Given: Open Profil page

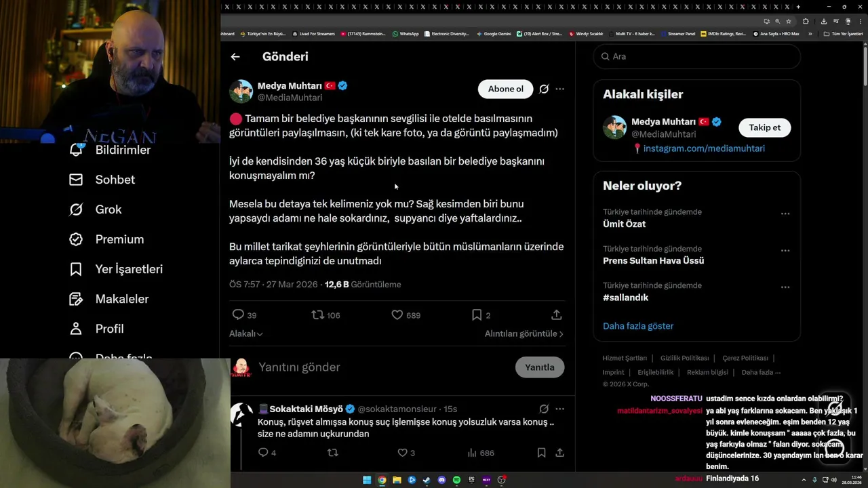Looking at the screenshot, I should [x=96, y=329].
